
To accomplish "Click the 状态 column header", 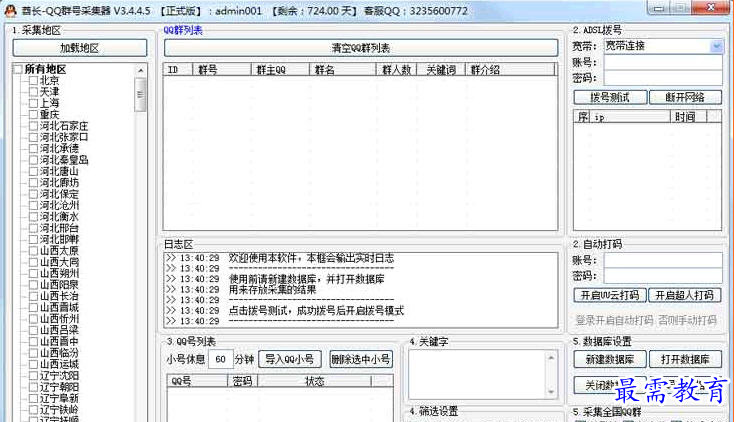I will point(314,381).
